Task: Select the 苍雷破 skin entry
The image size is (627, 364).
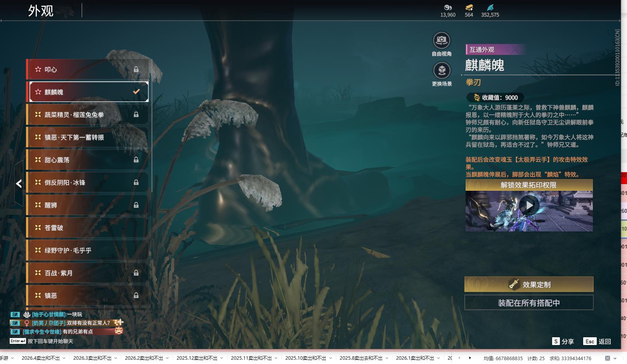Action: tap(87, 228)
